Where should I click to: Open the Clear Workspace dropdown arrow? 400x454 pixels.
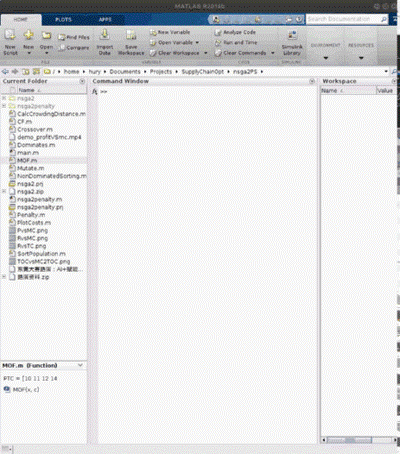pos(205,53)
